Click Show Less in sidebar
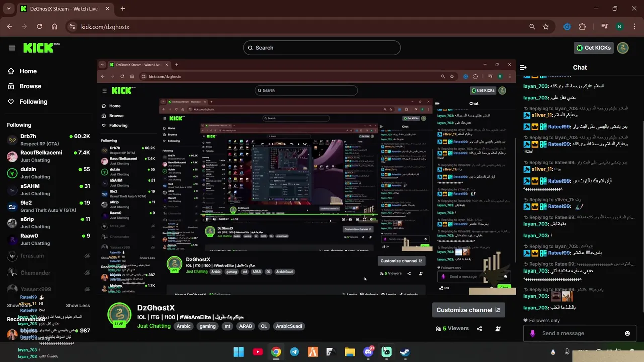The image size is (644, 362). tap(78, 305)
